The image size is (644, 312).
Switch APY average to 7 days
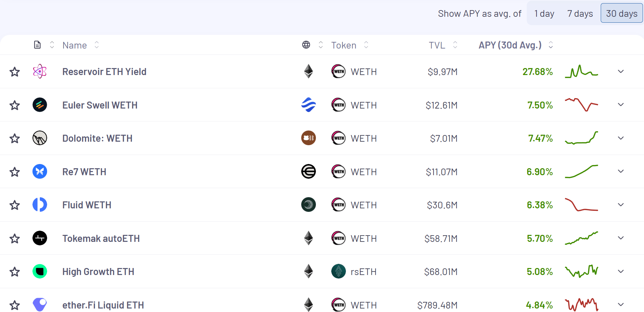point(580,14)
